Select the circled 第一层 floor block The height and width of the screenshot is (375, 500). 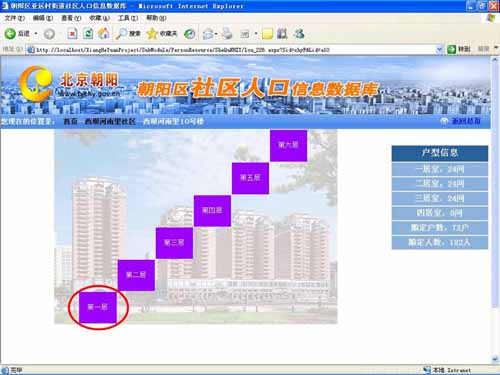(x=98, y=307)
